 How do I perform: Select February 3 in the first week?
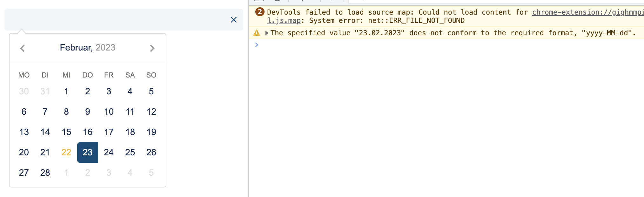[109, 92]
